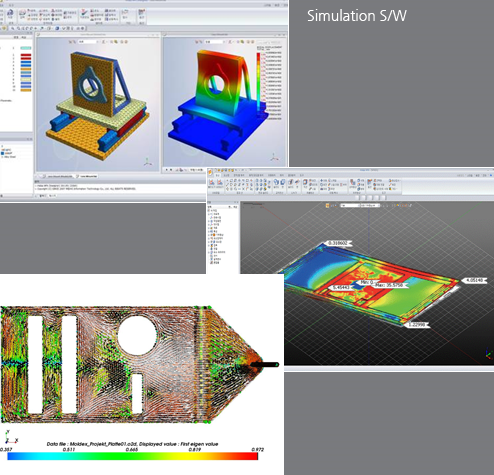This screenshot has width=494, height=475.
Task: Switch to the second document tab below the mesh view
Action: (87, 176)
